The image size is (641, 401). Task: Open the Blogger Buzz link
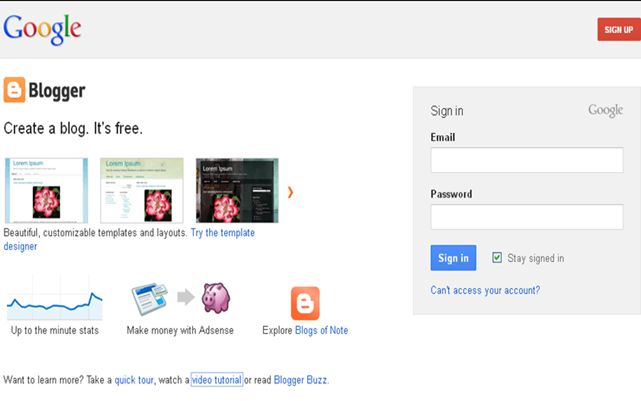(300, 380)
